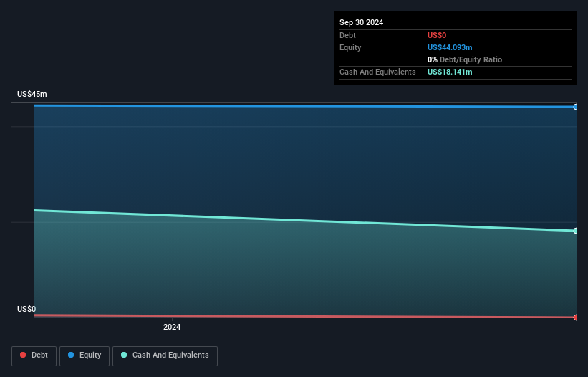Toggle the Equity series legend button
Viewport: 588px width, 377px height.
tap(85, 355)
